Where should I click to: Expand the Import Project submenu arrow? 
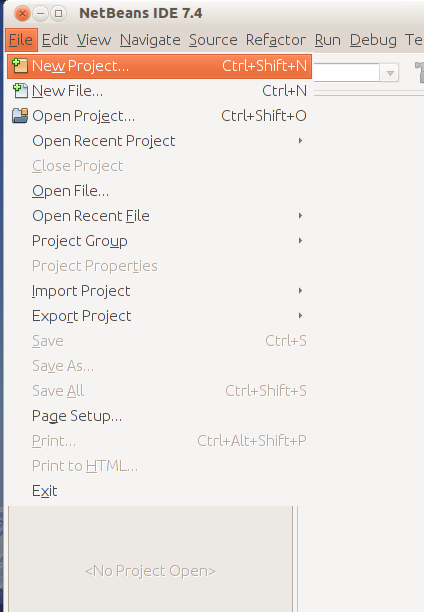(x=300, y=290)
